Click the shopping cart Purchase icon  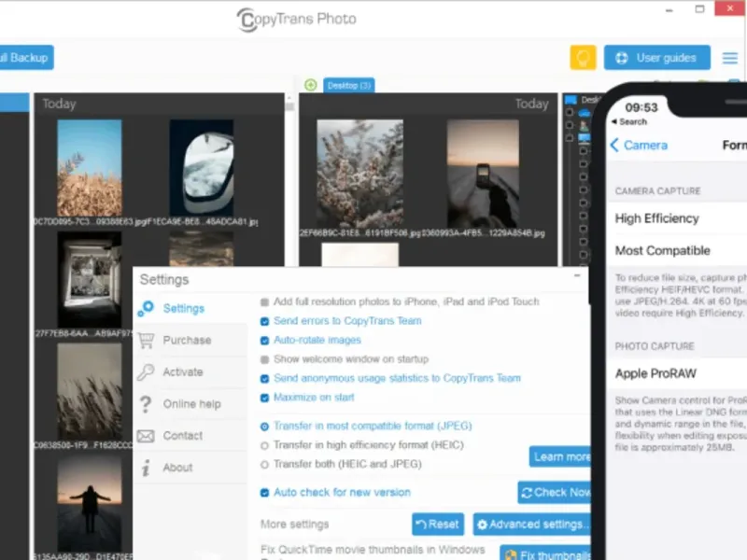(146, 340)
